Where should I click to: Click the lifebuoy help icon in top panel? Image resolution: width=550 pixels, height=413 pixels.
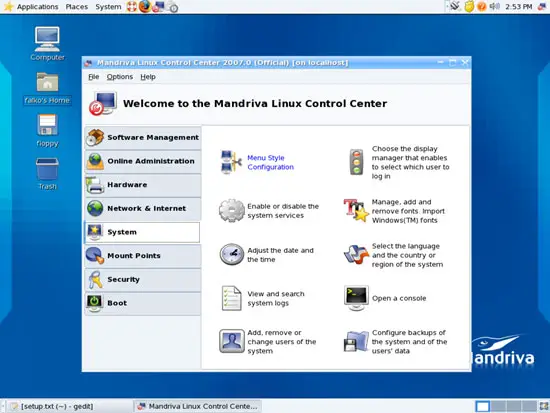[132, 7]
